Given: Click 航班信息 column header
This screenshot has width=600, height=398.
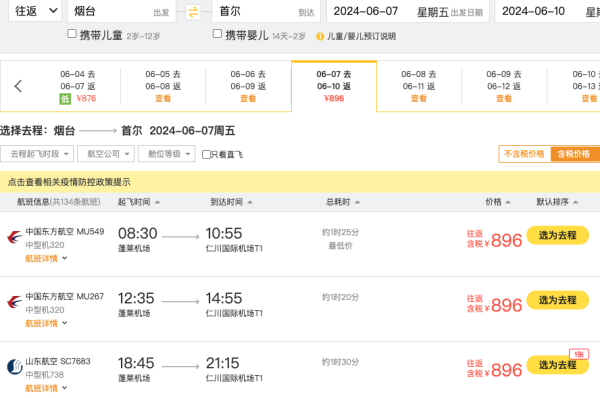Looking at the screenshot, I should tap(33, 202).
